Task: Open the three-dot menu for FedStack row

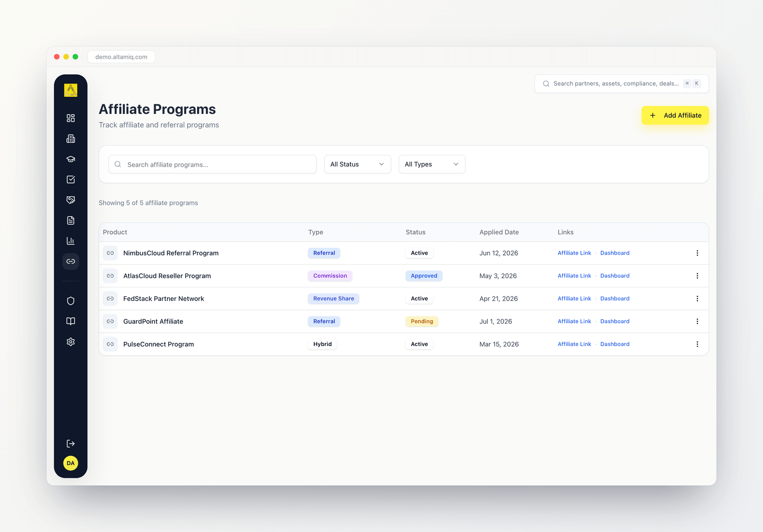Action: click(697, 299)
